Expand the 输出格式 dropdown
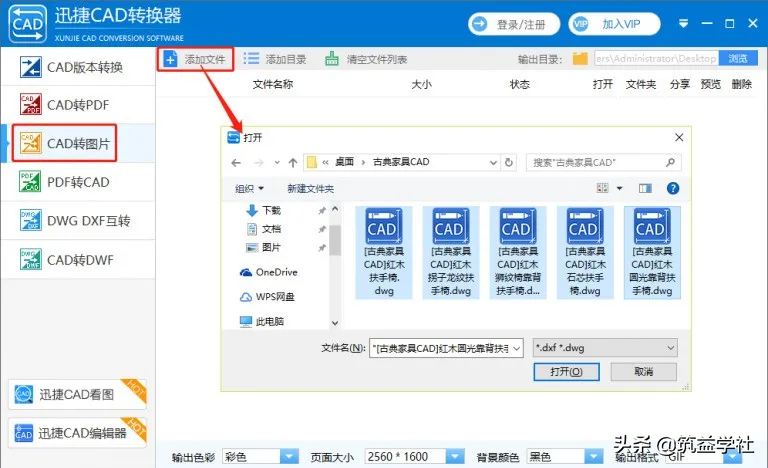 [x=733, y=457]
